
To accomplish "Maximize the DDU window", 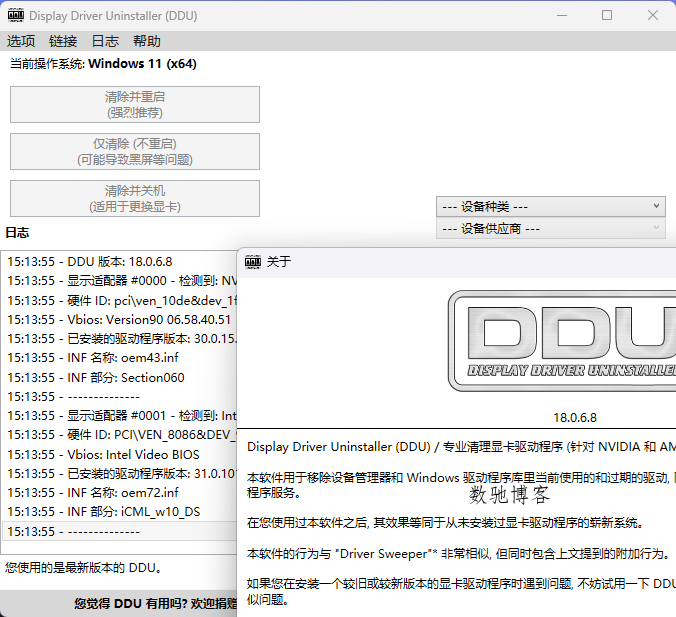I will pyautogui.click(x=607, y=16).
